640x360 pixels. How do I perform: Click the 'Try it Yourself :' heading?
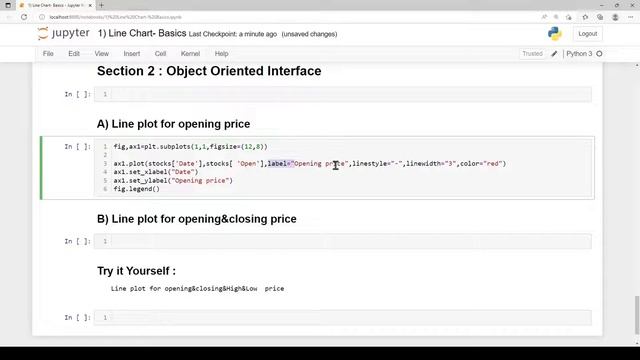[136, 271]
